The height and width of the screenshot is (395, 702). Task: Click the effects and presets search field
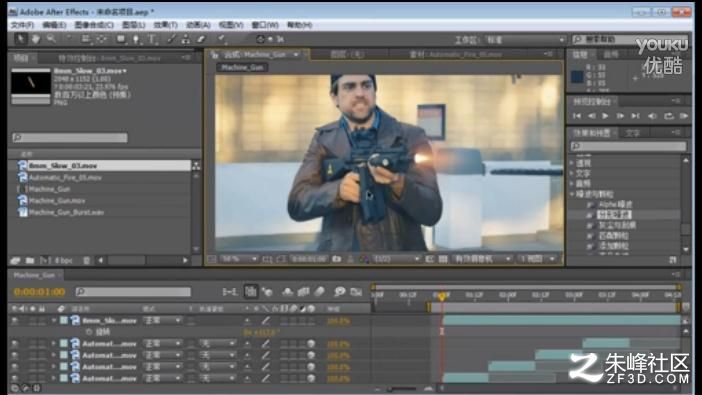pyautogui.click(x=628, y=146)
